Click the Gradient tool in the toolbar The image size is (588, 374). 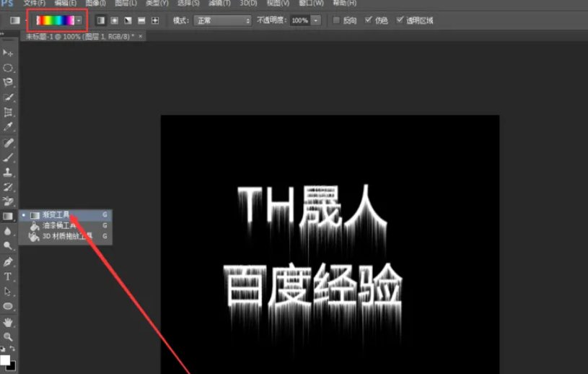7,216
